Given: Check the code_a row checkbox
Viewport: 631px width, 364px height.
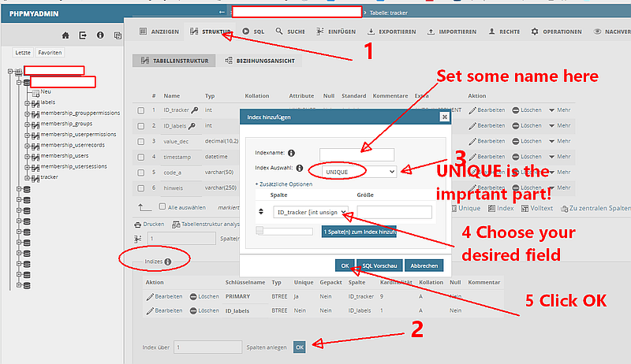Looking at the screenshot, I should tap(141, 173).
